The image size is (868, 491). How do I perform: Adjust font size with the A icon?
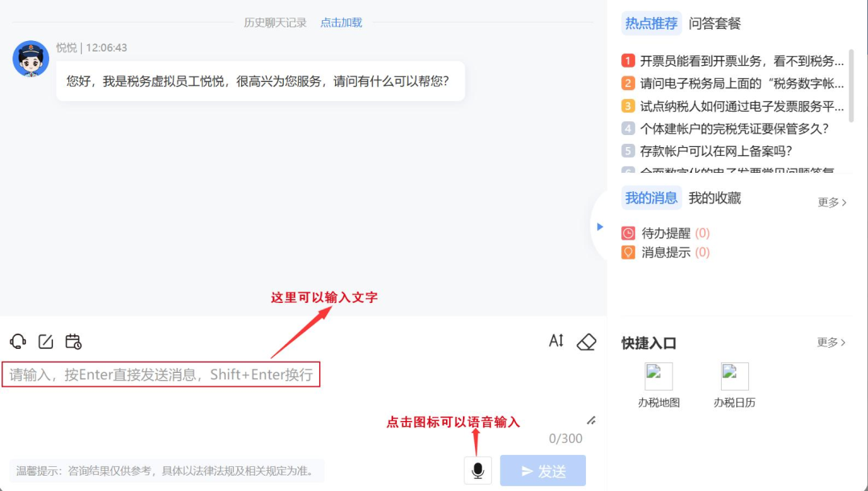click(556, 341)
